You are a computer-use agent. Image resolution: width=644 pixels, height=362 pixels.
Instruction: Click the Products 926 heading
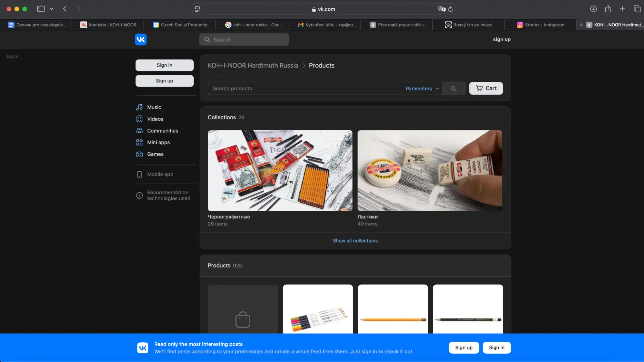tap(225, 265)
